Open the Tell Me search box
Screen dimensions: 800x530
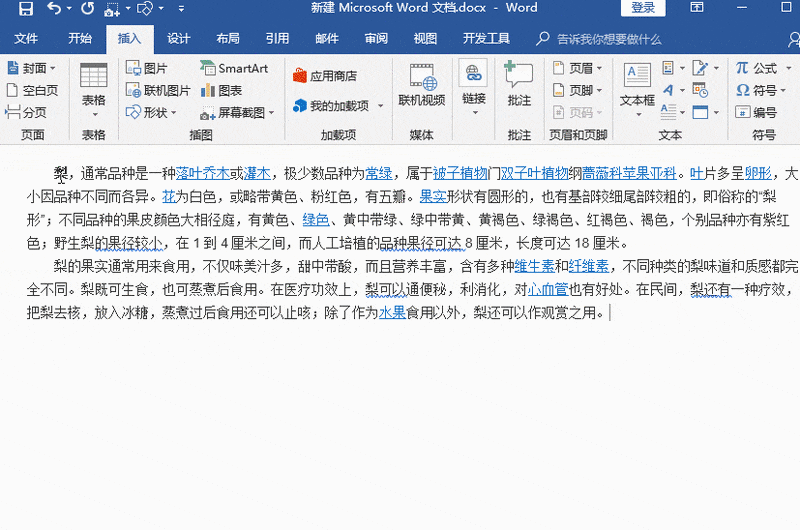click(x=599, y=39)
